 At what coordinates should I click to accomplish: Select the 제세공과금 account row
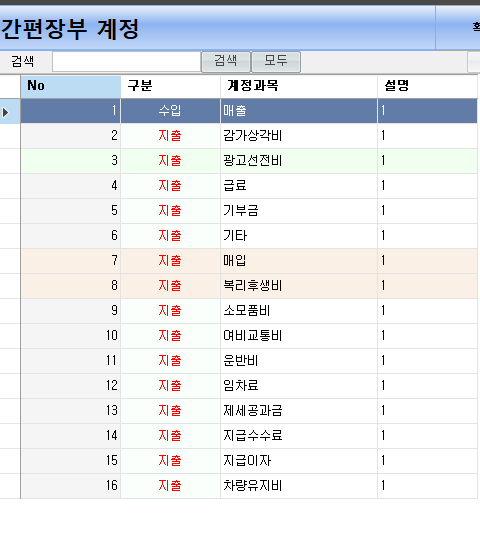tap(249, 411)
